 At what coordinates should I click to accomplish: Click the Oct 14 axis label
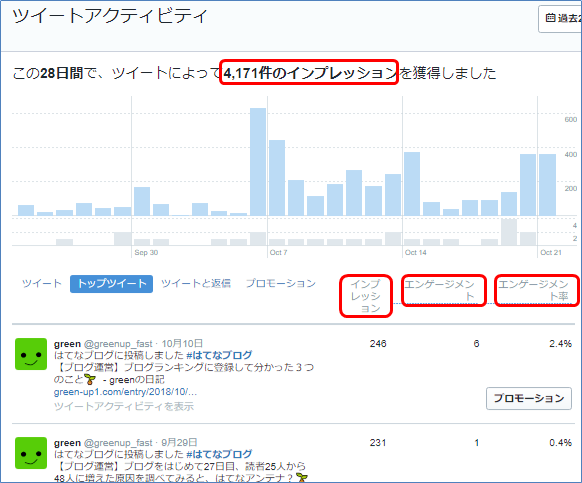click(x=416, y=252)
